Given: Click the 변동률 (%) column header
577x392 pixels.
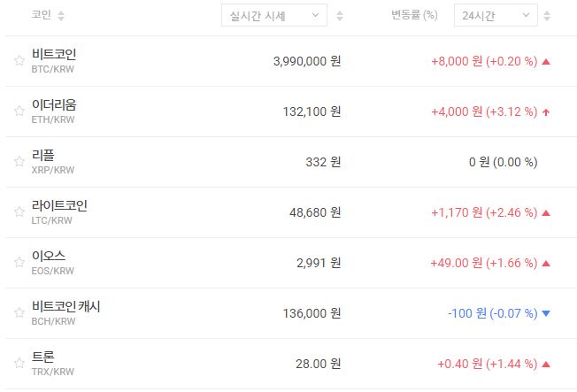Looking at the screenshot, I should tap(414, 15).
